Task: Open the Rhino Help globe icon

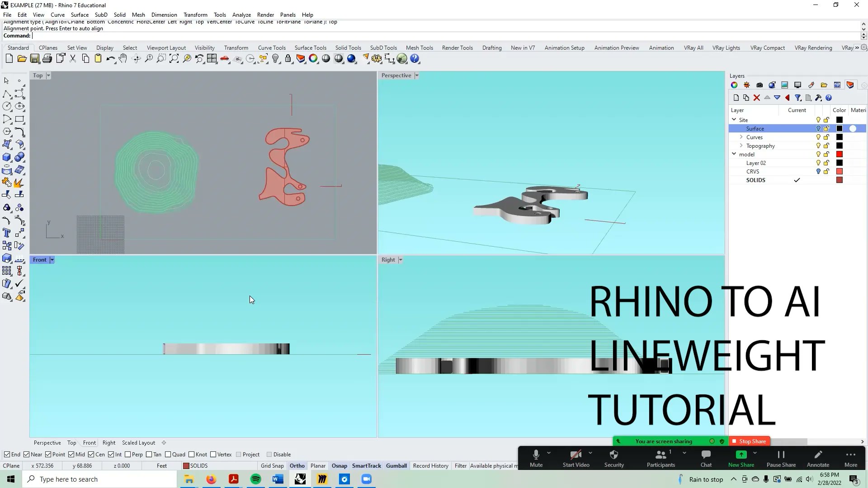Action: (415, 58)
